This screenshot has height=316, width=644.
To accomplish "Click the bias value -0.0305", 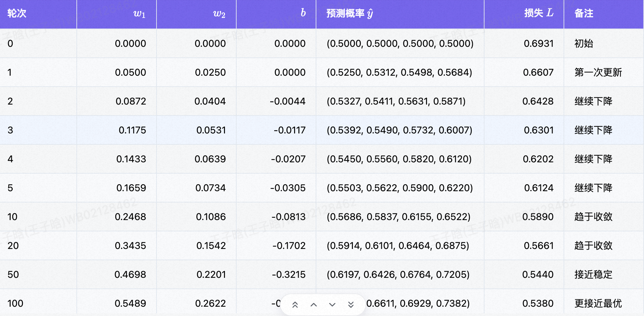I will coord(288,188).
